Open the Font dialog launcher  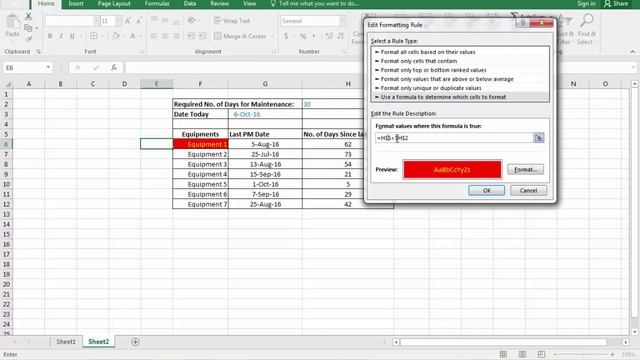tap(142, 52)
